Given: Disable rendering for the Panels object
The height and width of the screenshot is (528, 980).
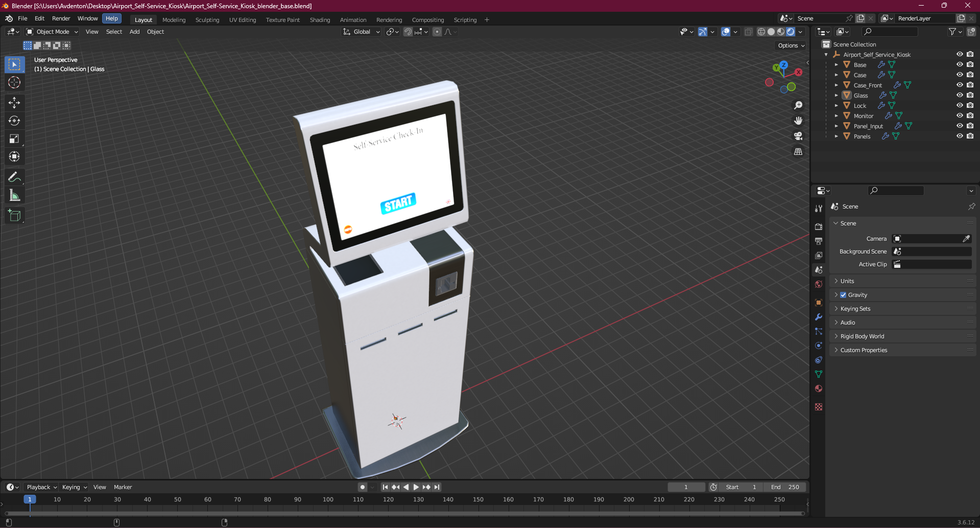Looking at the screenshot, I should pos(970,136).
